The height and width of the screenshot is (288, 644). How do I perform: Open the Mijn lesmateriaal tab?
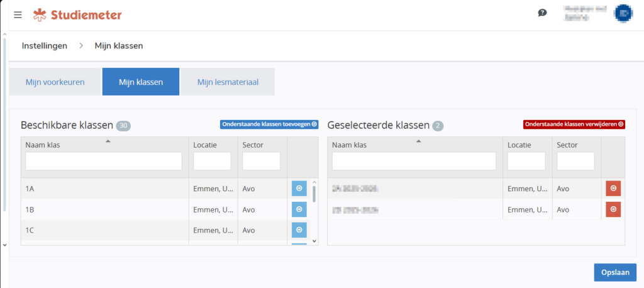point(228,82)
